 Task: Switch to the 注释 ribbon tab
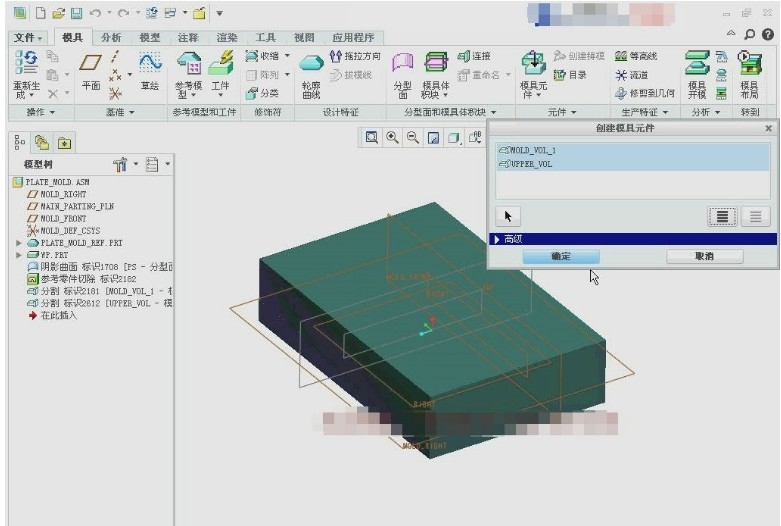(188, 37)
